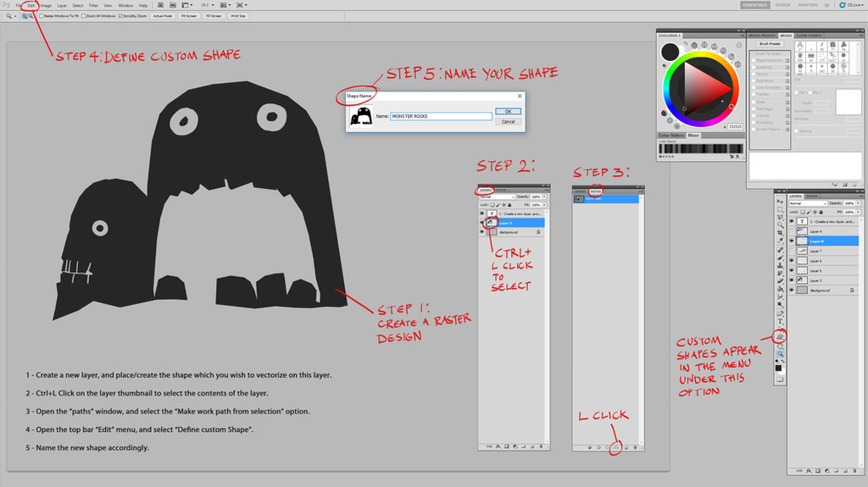Hide Layer 8 with its eye icon
This screenshot has height=487, width=868.
click(x=792, y=241)
